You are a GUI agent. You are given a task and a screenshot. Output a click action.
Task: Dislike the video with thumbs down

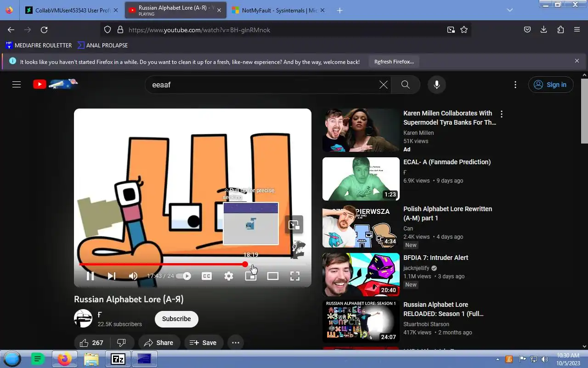pos(122,343)
